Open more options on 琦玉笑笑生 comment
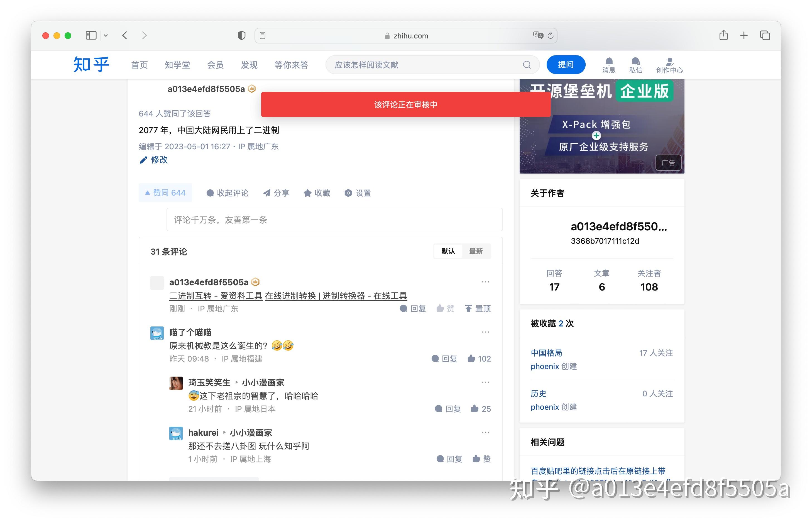812x522 pixels. (485, 382)
